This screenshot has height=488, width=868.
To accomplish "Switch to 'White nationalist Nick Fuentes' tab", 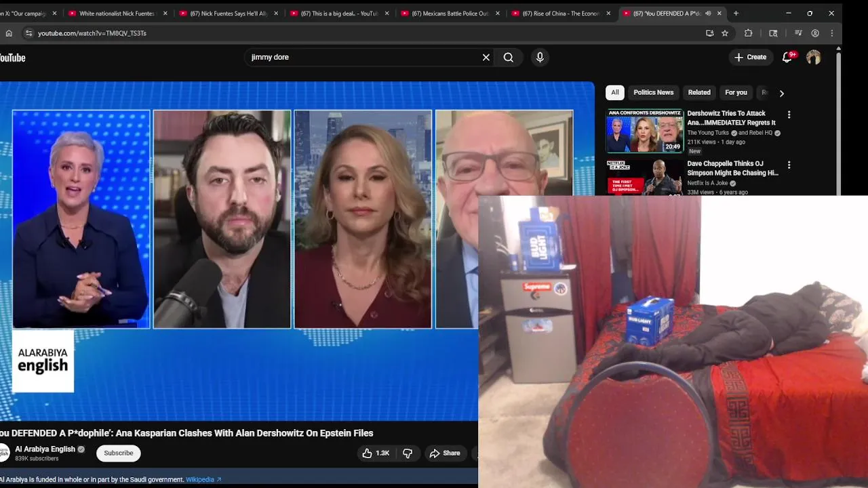I will tap(117, 14).
